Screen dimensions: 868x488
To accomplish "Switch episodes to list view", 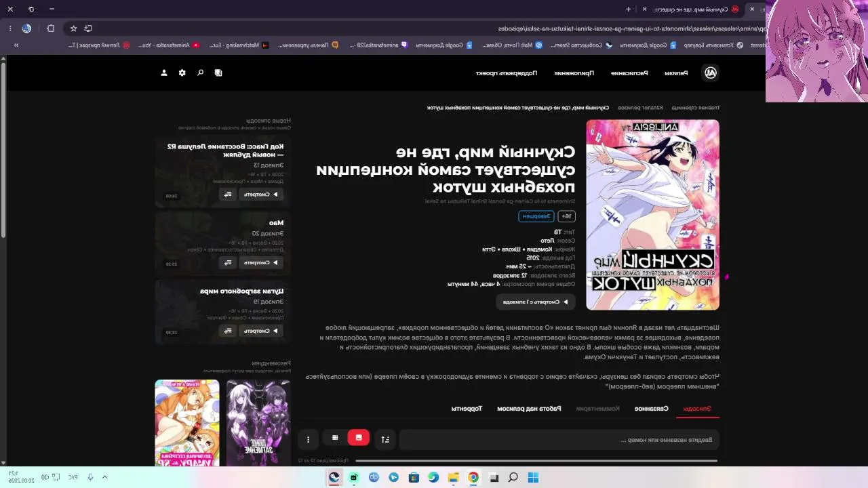I will point(335,438).
